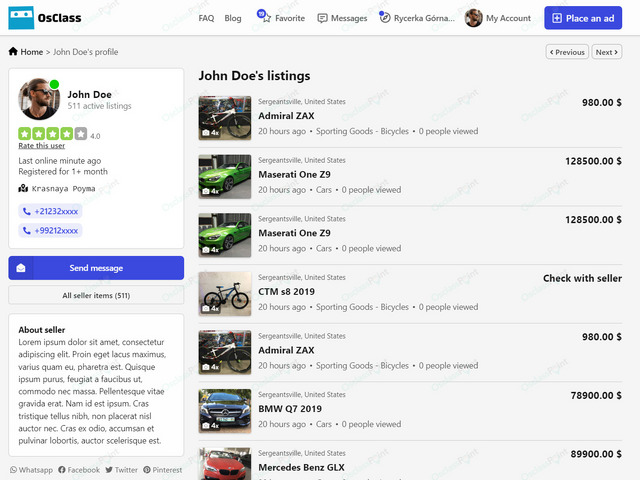640x480 pixels.
Task: Share profile via Whatsapp icon
Action: 13,470
